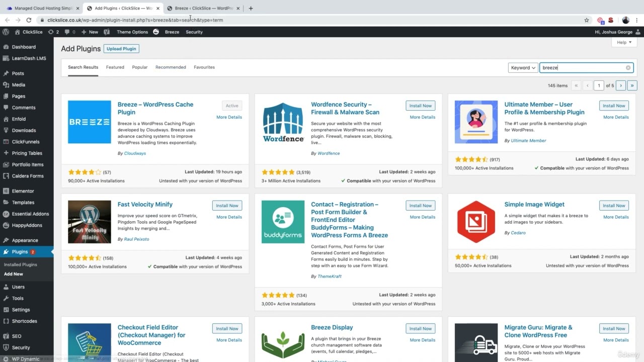Install the Fast Velocity Minify plugin
Image resolution: width=644 pixels, height=362 pixels.
[227, 206]
